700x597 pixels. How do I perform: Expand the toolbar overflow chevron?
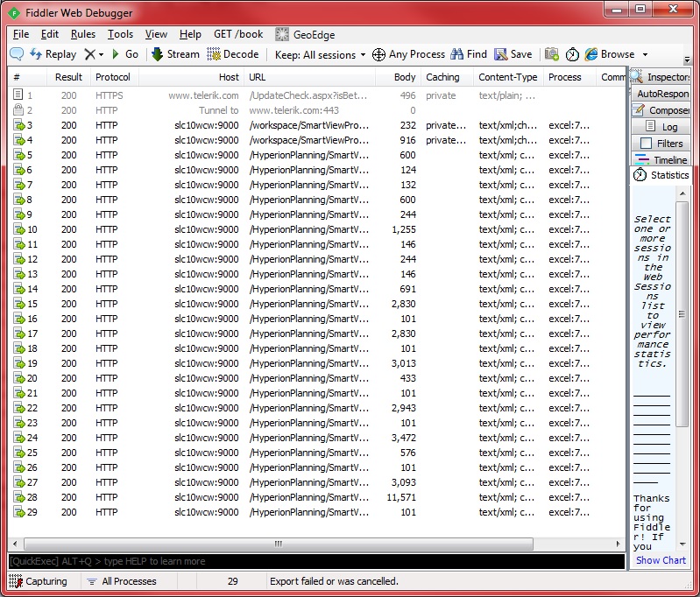point(687,60)
